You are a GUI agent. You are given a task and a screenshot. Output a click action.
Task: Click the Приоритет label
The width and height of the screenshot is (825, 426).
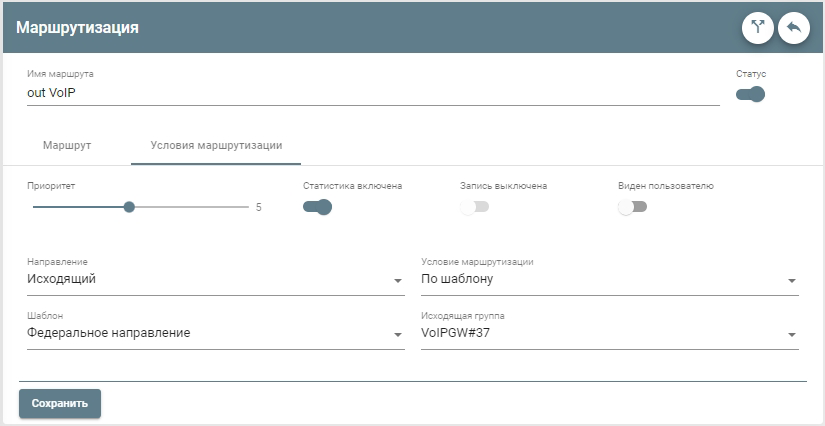pyautogui.click(x=51, y=185)
